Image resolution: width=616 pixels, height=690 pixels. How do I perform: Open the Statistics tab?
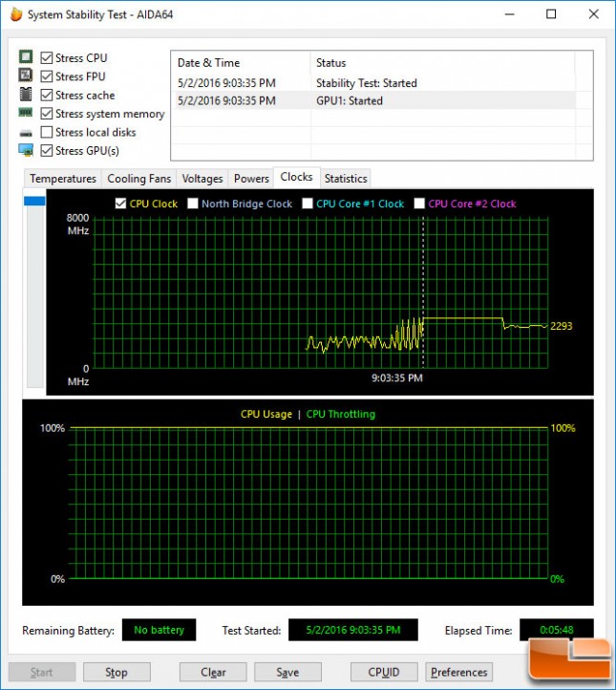tap(346, 178)
